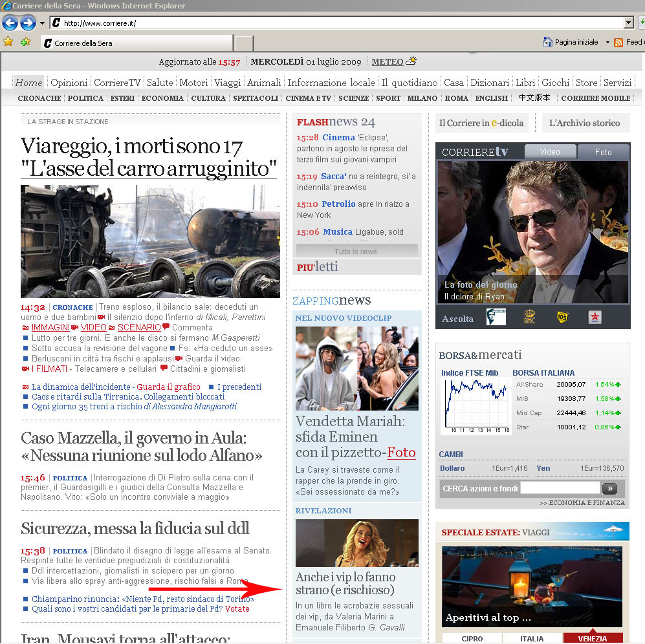Click the Rivelazioni blonde woman thumbnail
The width and height of the screenshot is (645, 644).
356,543
